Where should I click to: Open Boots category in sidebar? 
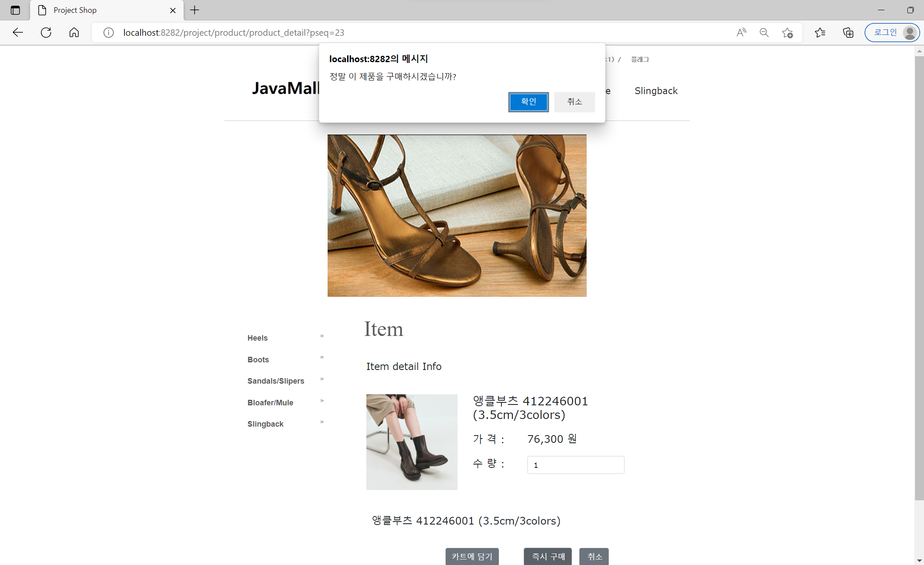click(258, 360)
